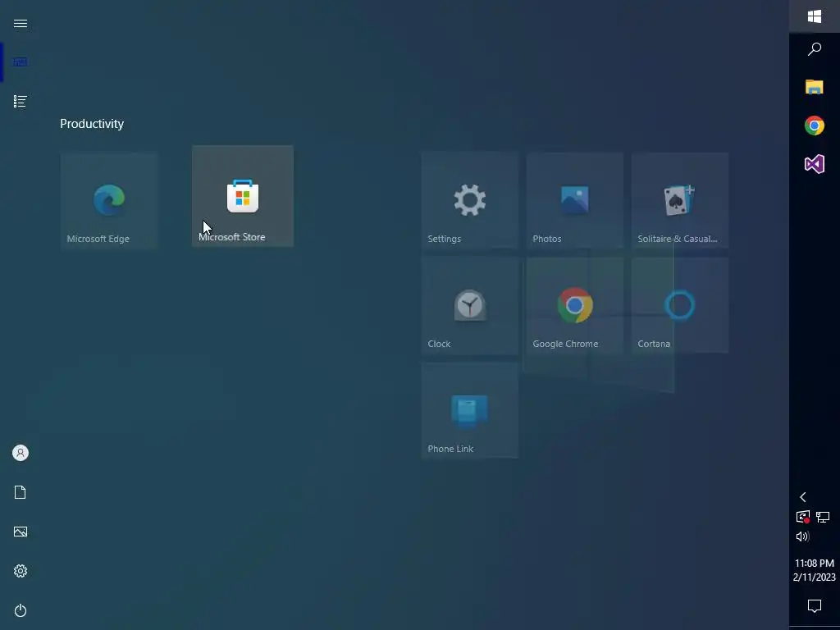840x630 pixels.
Task: Click the network tray icon
Action: 823,517
